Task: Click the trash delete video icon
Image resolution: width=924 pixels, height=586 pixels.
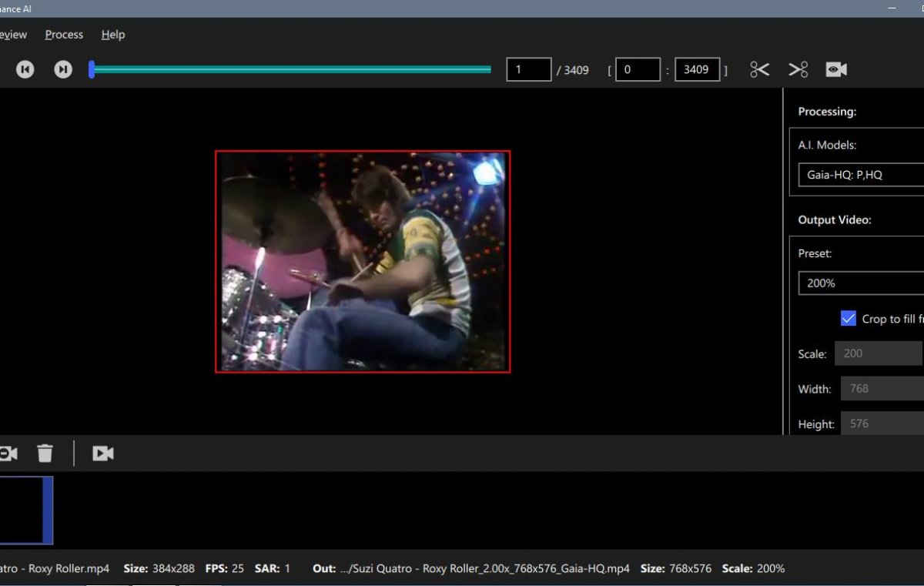Action: click(45, 453)
